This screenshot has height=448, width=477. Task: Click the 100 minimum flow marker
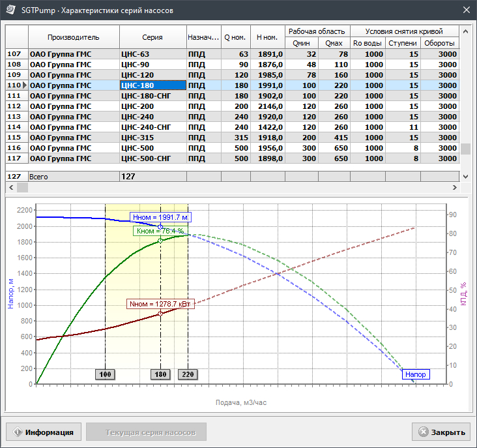(x=104, y=374)
